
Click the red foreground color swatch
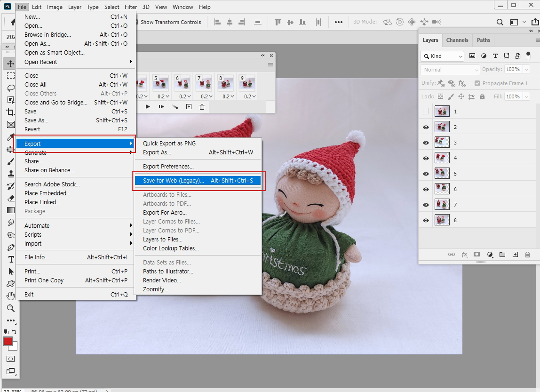pos(7,341)
